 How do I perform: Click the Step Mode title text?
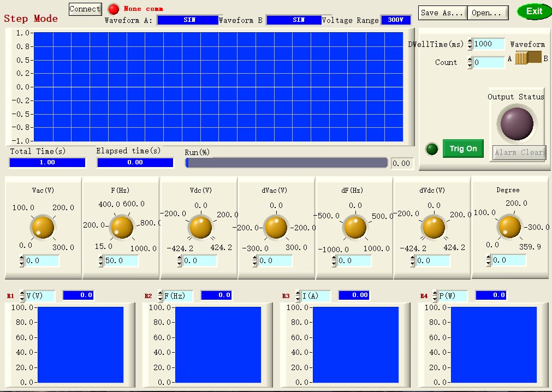tap(31, 19)
